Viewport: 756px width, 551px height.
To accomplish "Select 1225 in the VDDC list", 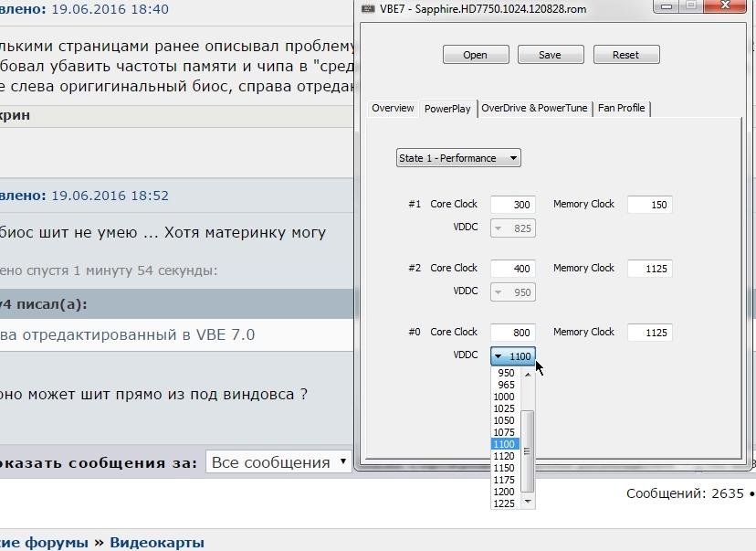I will 506,503.
